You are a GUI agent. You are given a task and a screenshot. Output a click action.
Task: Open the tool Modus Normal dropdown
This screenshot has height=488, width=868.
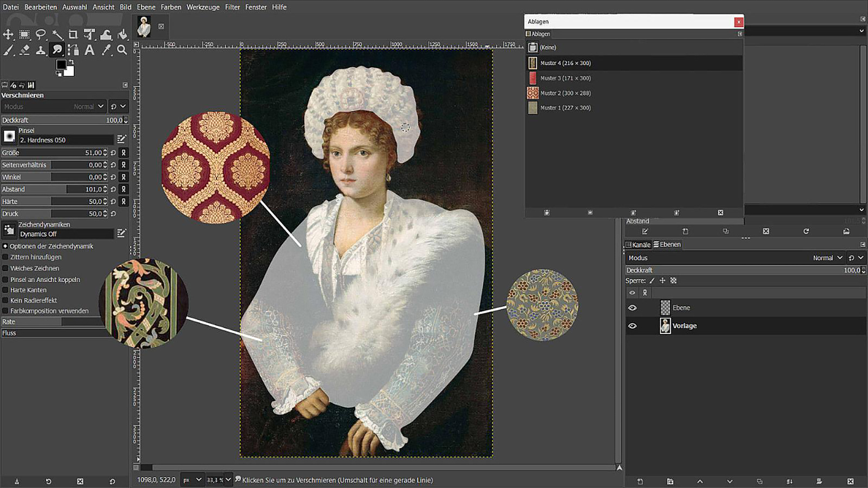coord(54,106)
